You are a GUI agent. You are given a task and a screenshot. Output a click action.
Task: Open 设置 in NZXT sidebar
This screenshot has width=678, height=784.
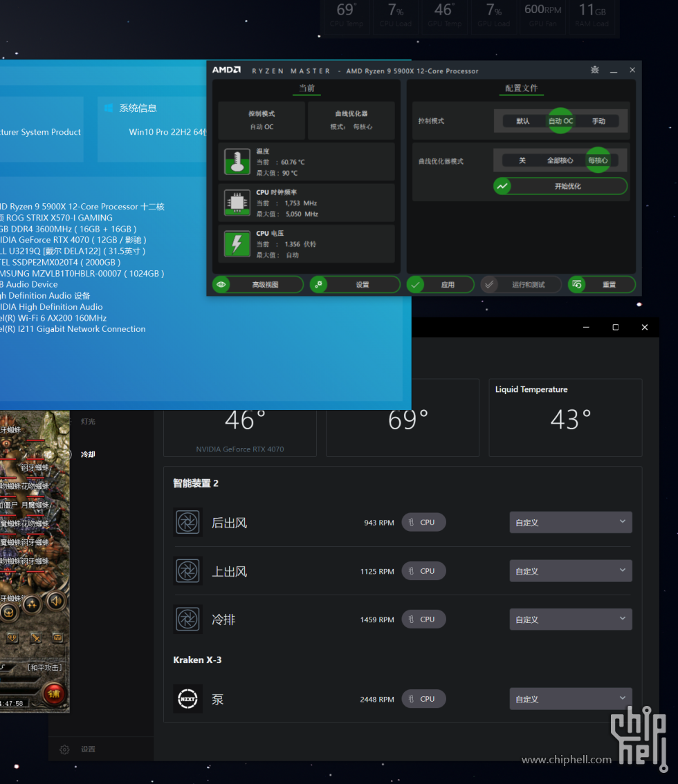[x=88, y=749]
